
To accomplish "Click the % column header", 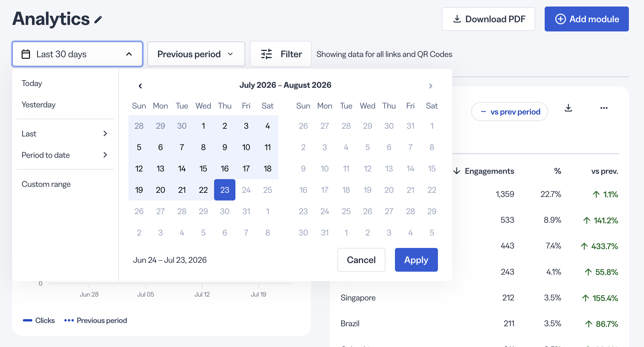I will tap(558, 171).
